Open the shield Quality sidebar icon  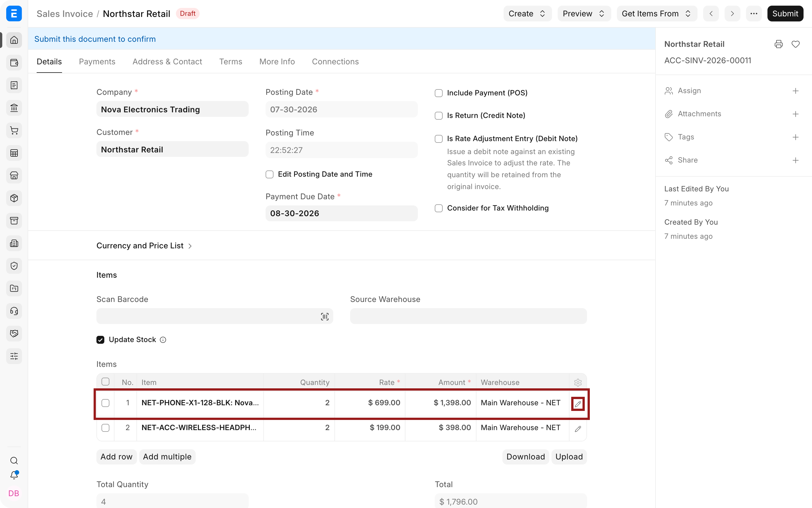point(14,266)
